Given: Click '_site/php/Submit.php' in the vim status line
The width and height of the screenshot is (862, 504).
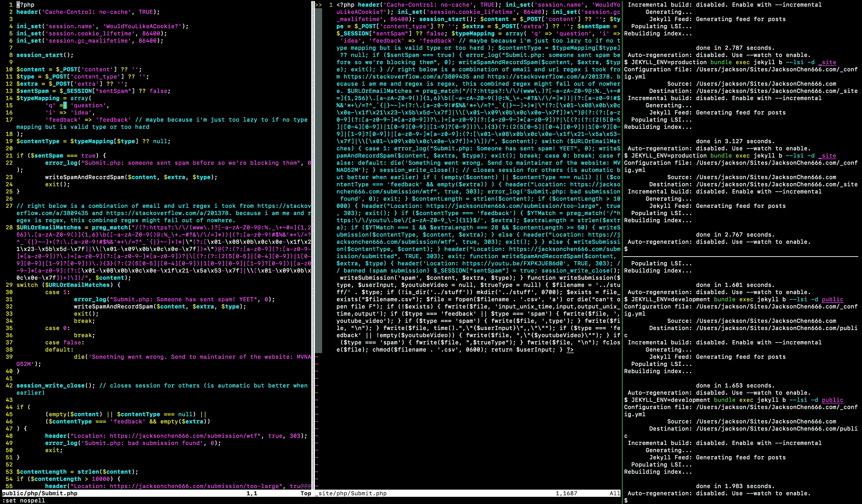Looking at the screenshot, I should tap(351, 493).
